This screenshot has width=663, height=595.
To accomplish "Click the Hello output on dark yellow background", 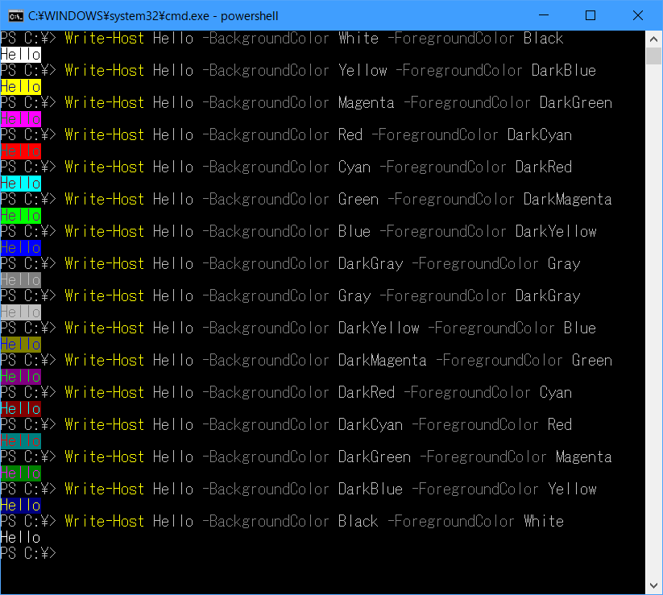I will tap(21, 344).
